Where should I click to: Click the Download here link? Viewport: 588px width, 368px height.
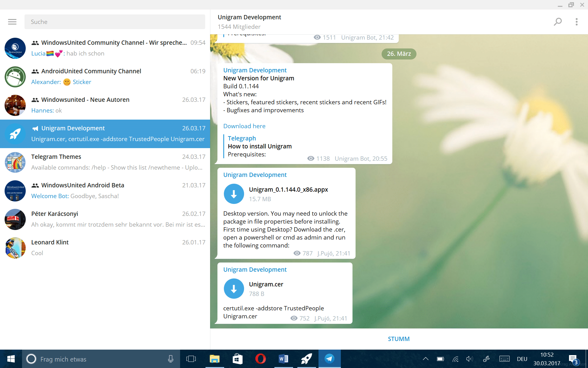(244, 125)
